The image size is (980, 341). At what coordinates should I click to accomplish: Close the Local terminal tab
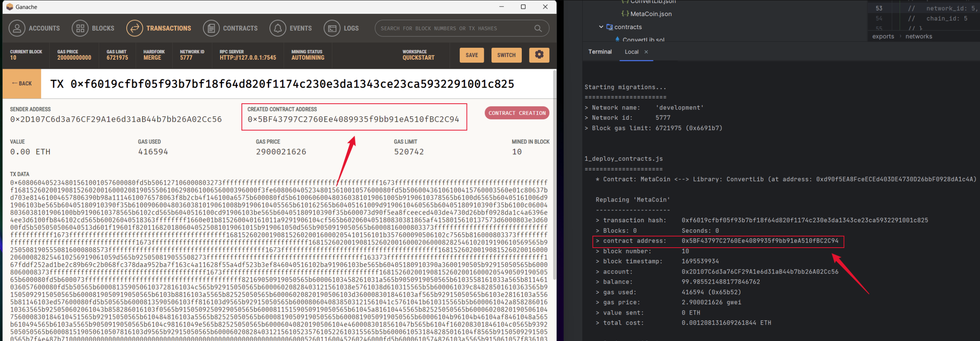(646, 52)
